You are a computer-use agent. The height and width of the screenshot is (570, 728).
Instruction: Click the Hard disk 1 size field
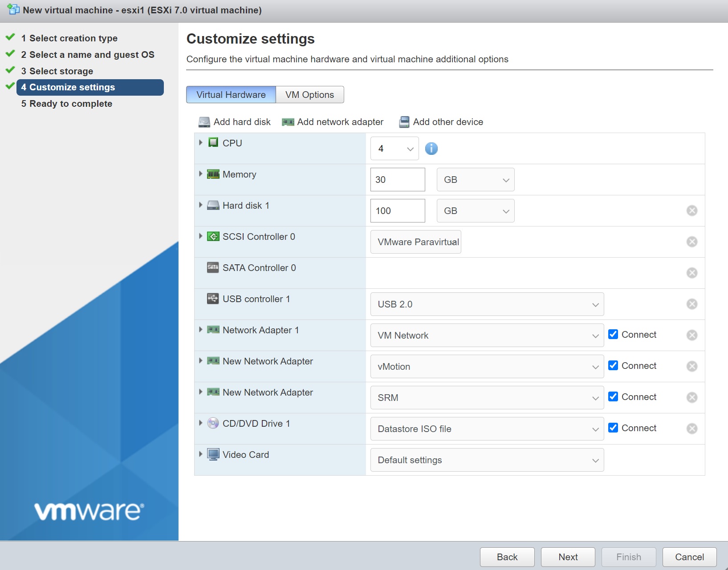tap(397, 211)
